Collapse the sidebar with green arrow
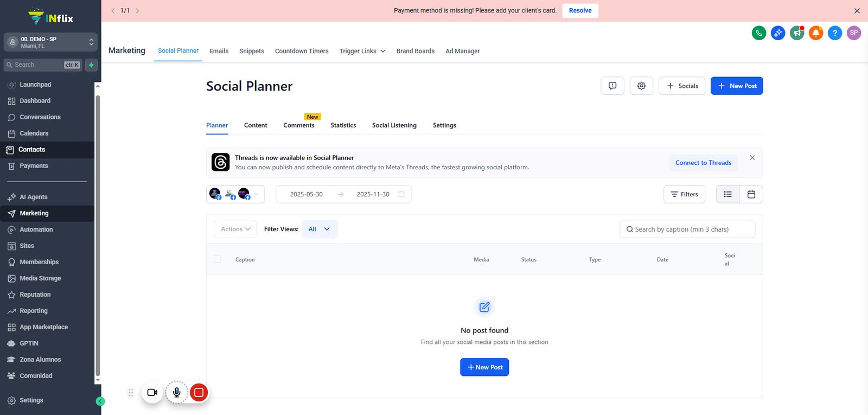Viewport: 868px width, 415px height. (100, 401)
